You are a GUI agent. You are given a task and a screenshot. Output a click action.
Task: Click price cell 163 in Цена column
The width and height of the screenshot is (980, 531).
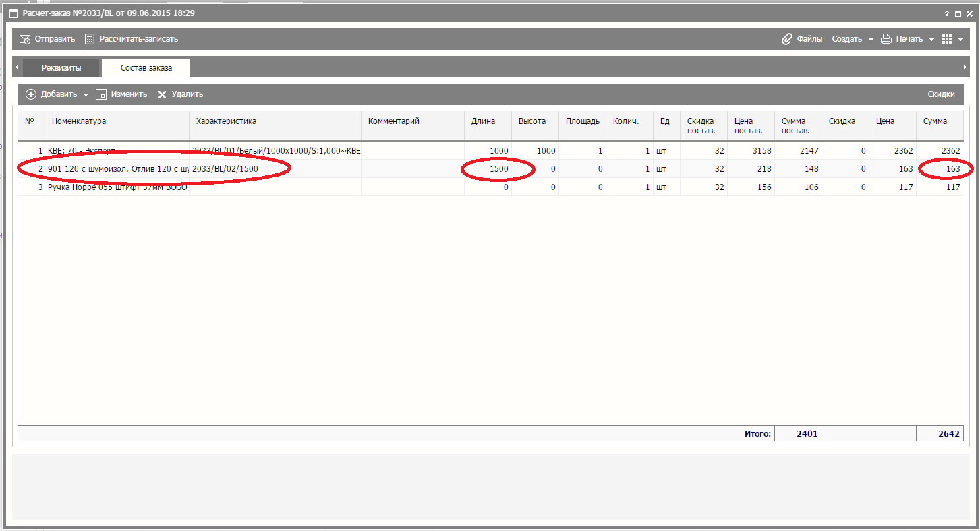[892, 169]
